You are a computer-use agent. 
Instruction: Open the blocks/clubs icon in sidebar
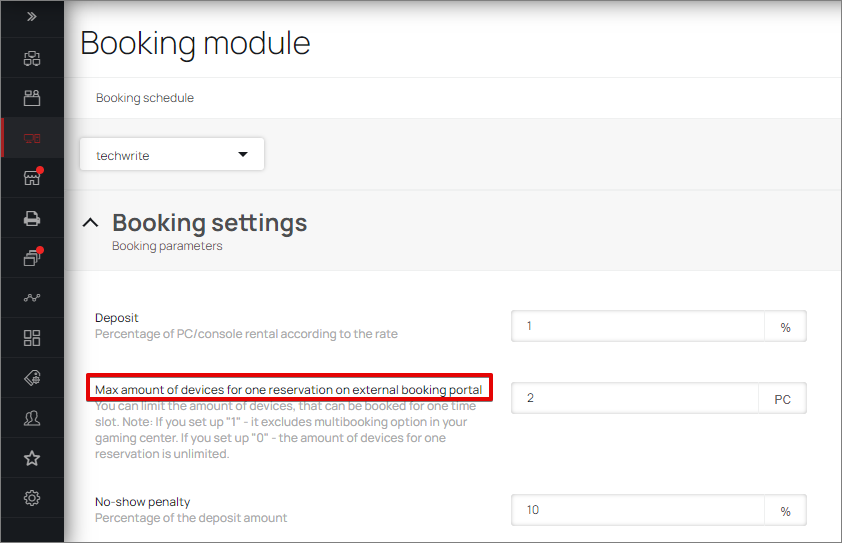(x=32, y=58)
